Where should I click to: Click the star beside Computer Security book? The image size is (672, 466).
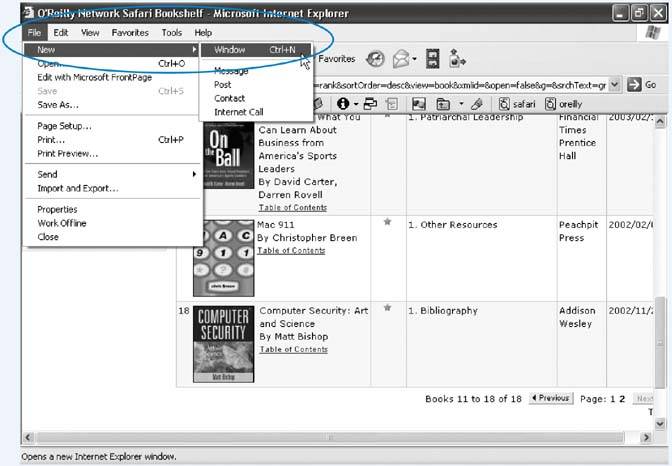pos(387,308)
